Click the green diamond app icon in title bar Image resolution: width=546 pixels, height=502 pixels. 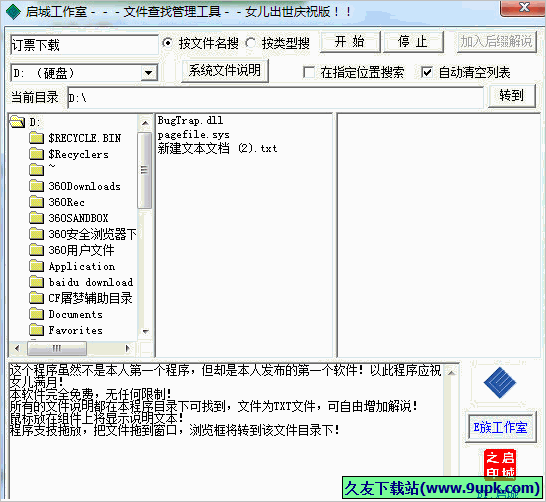(14, 12)
